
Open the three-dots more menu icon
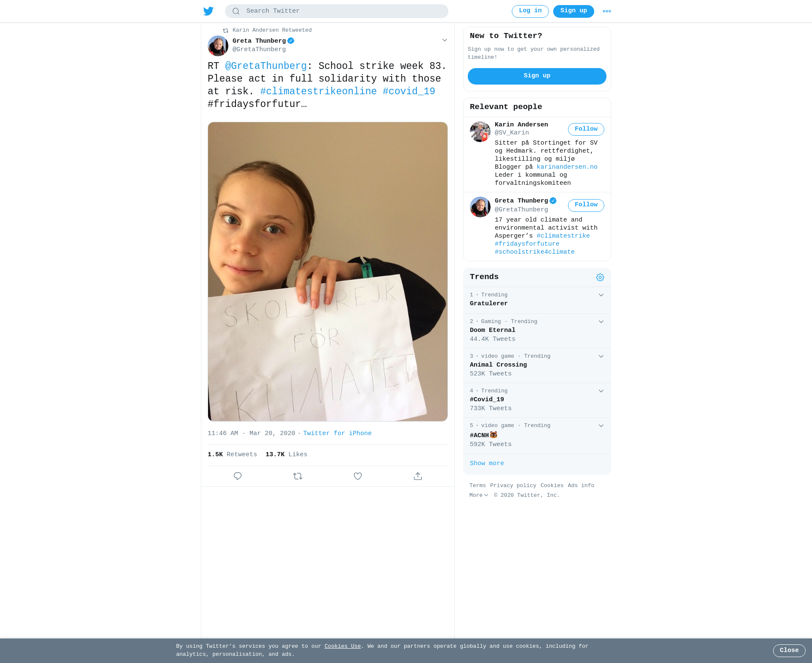coord(606,11)
